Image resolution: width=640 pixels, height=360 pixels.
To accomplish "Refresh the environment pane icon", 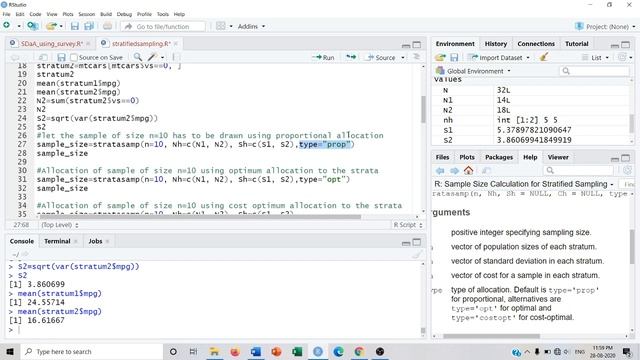I will 622,57.
